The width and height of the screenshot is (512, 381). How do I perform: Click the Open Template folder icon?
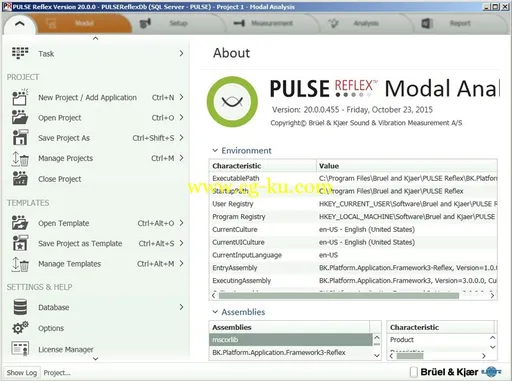[20, 223]
